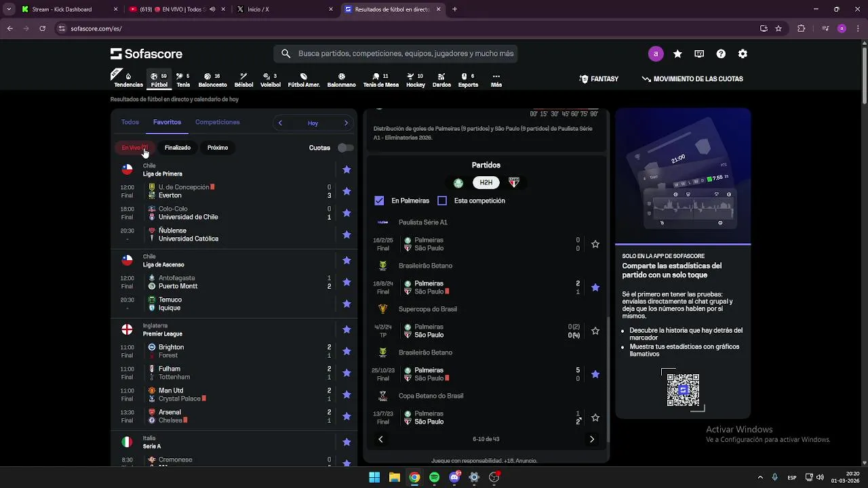Reload the page in Chrome
Screen dimensions: 868x488
coord(42,28)
